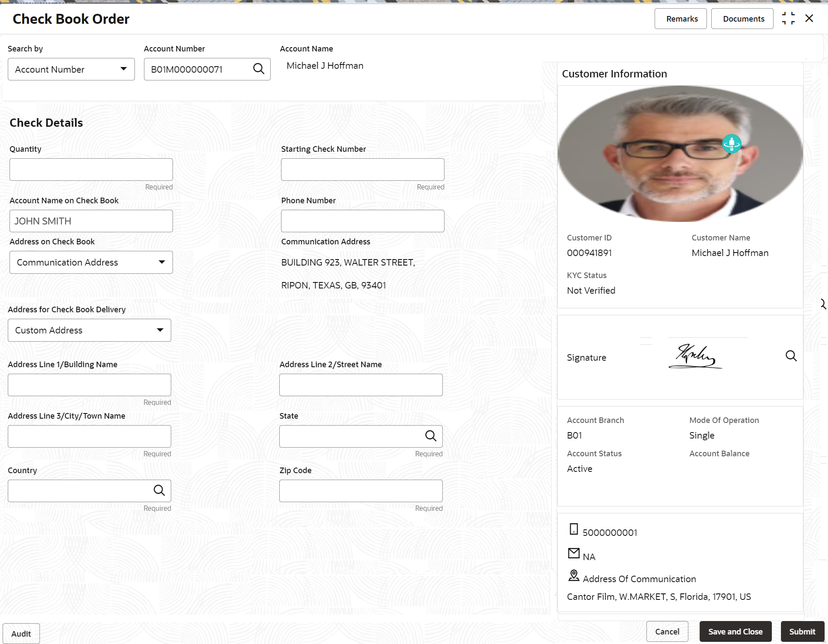Click the mobile number 5000000001
Screen dimensions: 828x644
[610, 533]
